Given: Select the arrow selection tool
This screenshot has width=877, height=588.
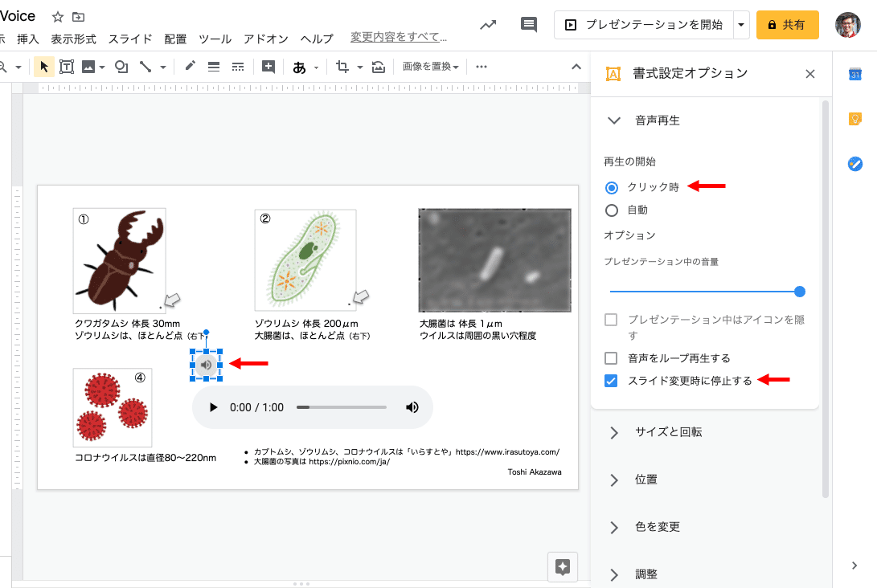Looking at the screenshot, I should (x=43, y=66).
